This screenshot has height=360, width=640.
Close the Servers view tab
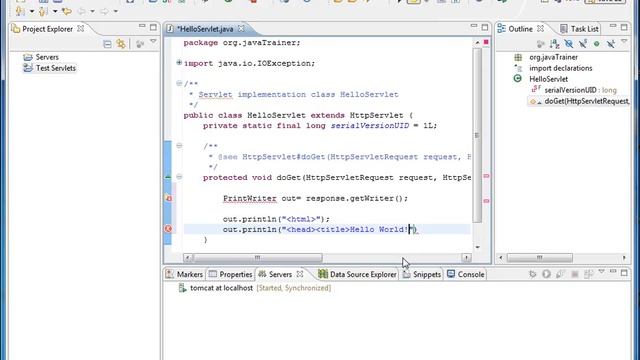point(300,274)
